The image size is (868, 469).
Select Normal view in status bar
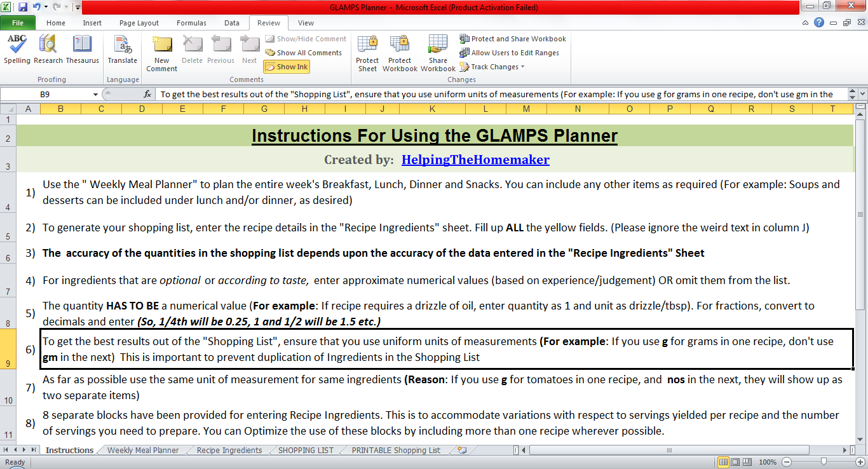coord(723,462)
